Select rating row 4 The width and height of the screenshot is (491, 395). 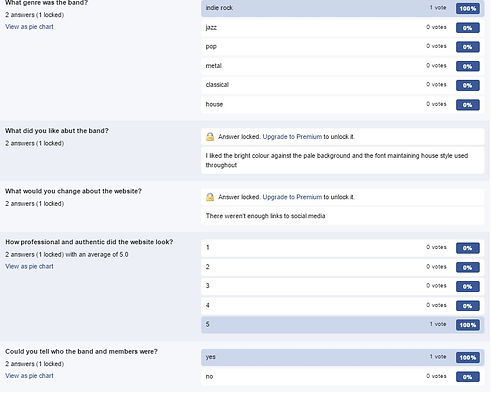pyautogui.click(x=342, y=305)
